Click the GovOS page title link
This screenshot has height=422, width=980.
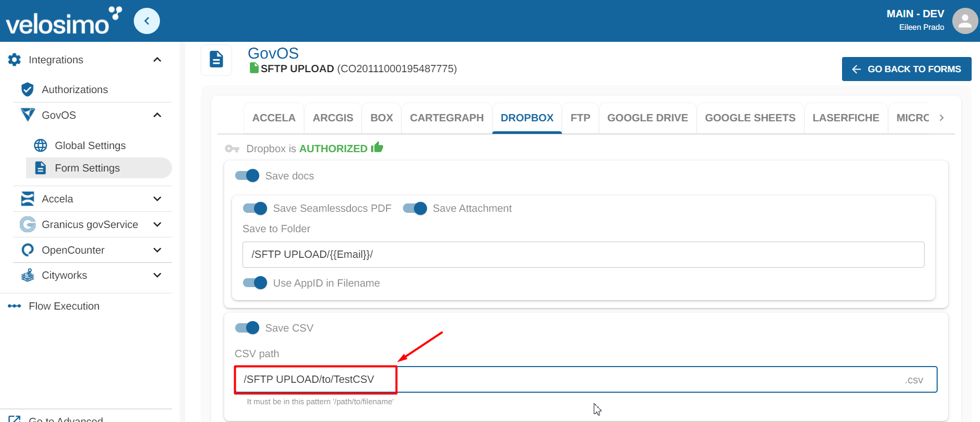[x=273, y=53]
